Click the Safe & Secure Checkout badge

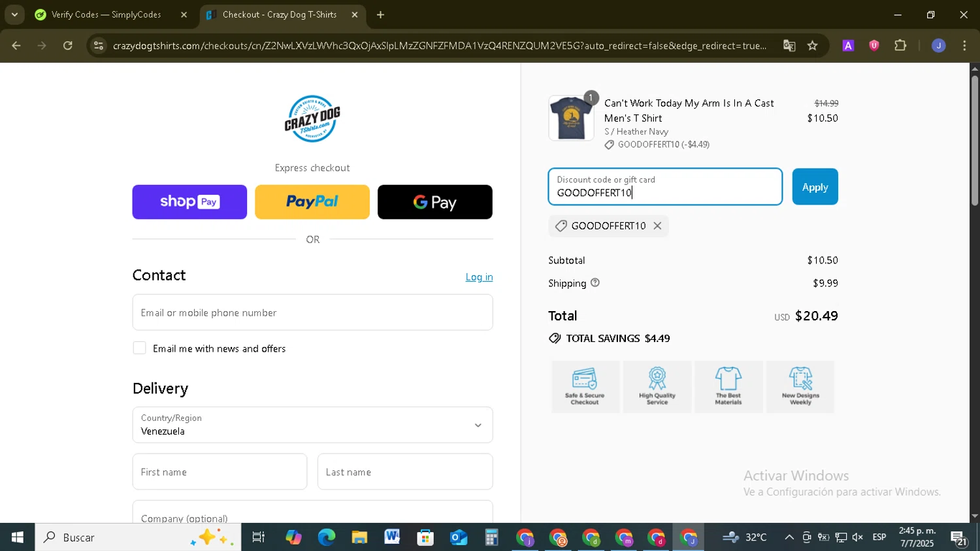(585, 386)
